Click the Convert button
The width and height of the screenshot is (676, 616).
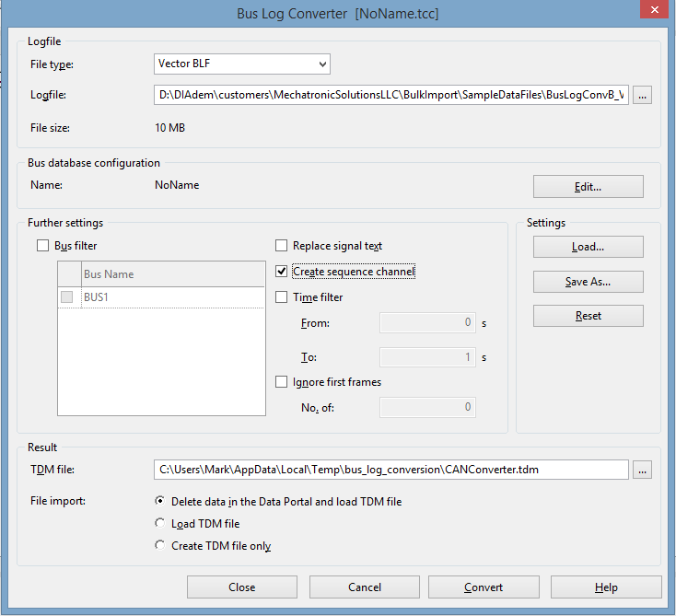pyautogui.click(x=483, y=587)
